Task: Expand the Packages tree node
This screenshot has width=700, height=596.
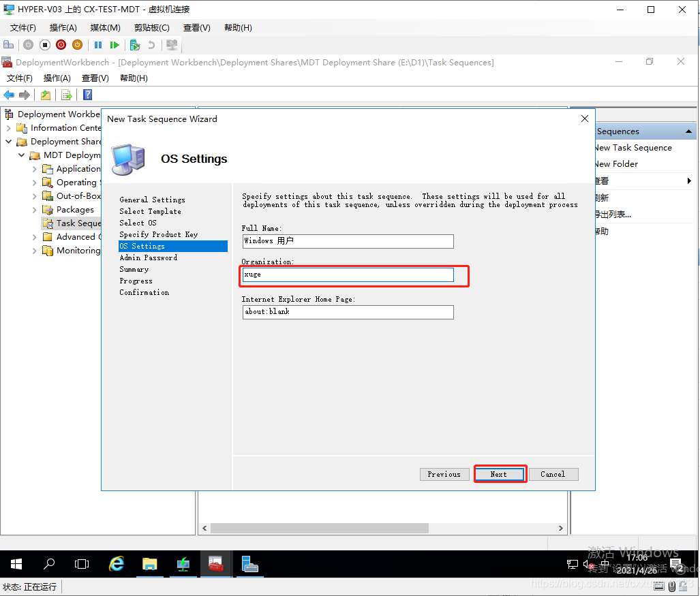Action: 34,210
